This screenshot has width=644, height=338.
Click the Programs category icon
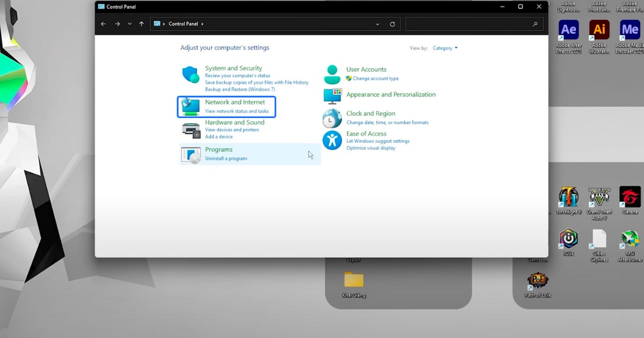point(191,155)
